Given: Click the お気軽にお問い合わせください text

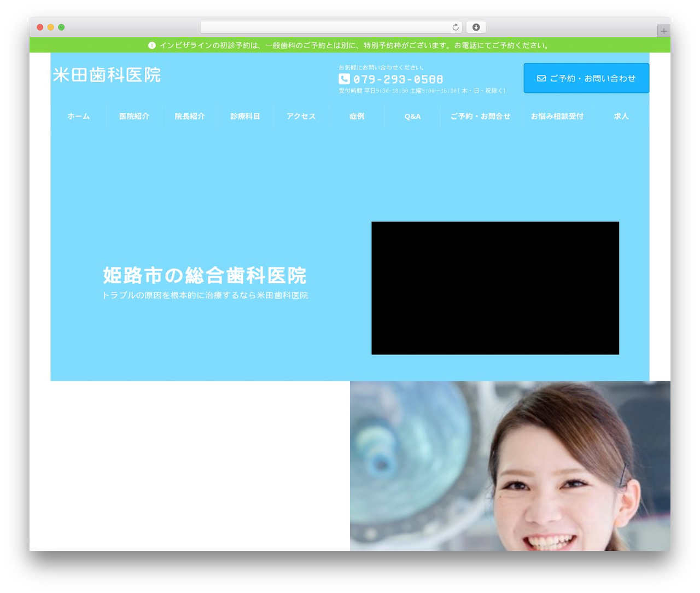Looking at the screenshot, I should click(x=382, y=68).
